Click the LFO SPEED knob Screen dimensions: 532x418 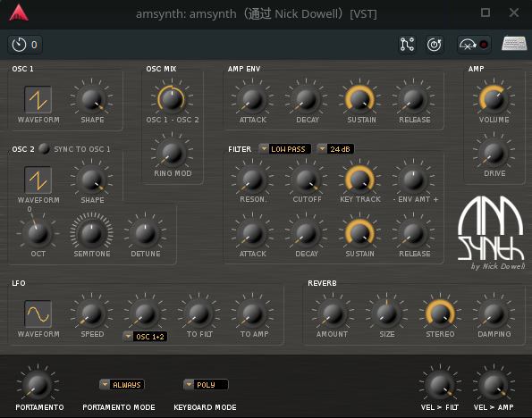point(91,313)
